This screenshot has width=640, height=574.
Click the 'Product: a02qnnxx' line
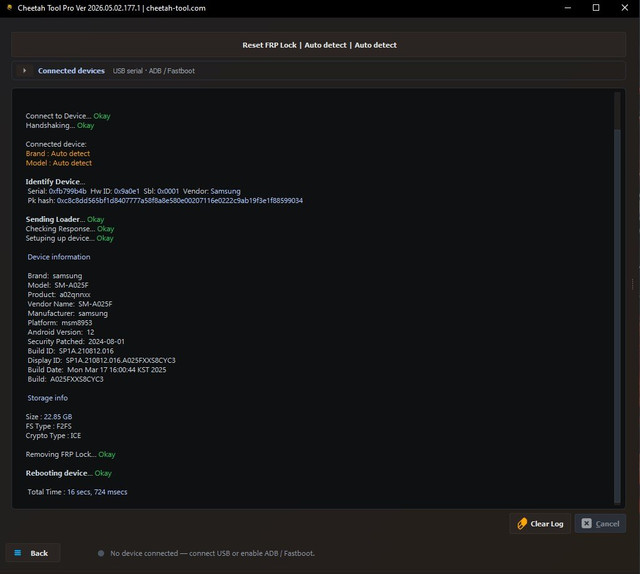click(59, 294)
